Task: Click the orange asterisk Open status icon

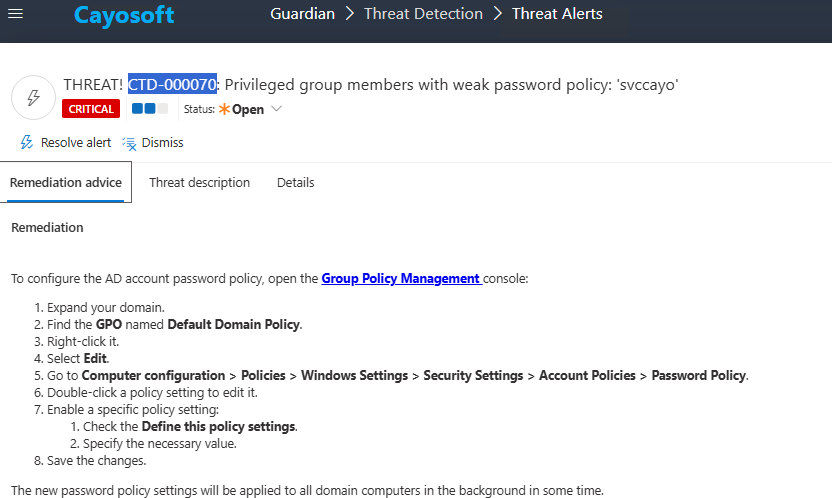Action: point(224,109)
